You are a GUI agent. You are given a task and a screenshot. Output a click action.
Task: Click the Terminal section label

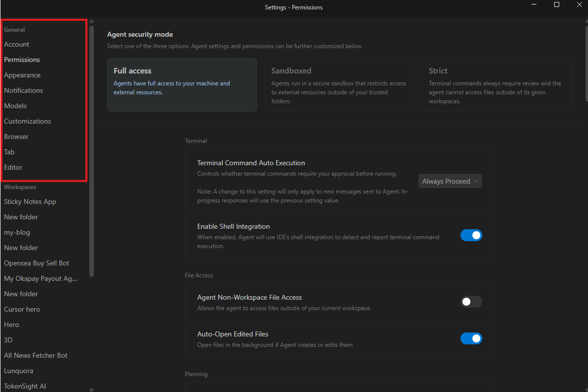[196, 141]
